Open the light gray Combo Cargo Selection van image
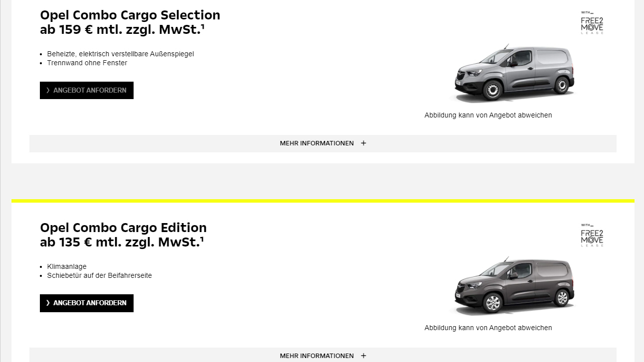Image resolution: width=644 pixels, height=362 pixels. coord(514,73)
